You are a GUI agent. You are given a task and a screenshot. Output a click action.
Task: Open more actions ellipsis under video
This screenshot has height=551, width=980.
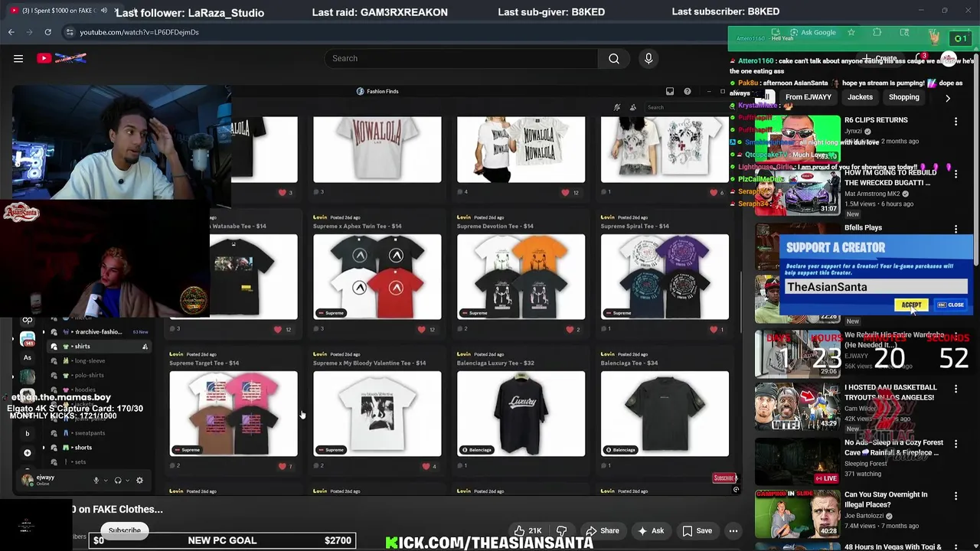click(733, 530)
